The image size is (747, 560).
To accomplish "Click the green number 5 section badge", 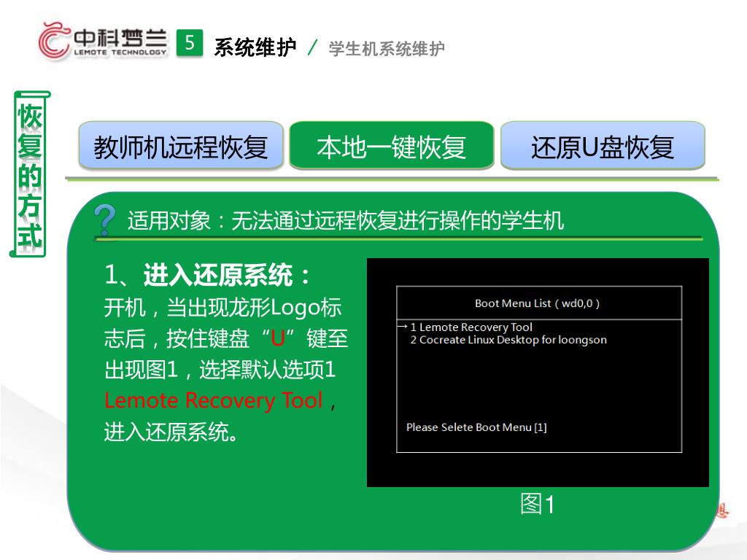I will tap(190, 43).
